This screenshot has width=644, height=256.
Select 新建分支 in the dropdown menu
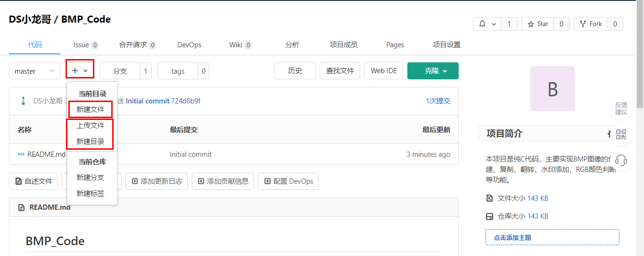(x=91, y=178)
